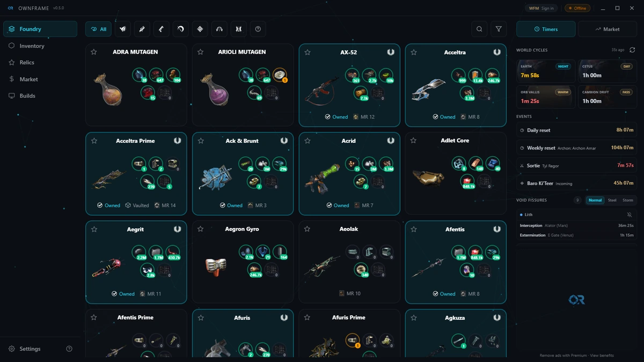Click the Acceltra Prime weapon thumbnail
644x362 pixels.
[109, 179]
